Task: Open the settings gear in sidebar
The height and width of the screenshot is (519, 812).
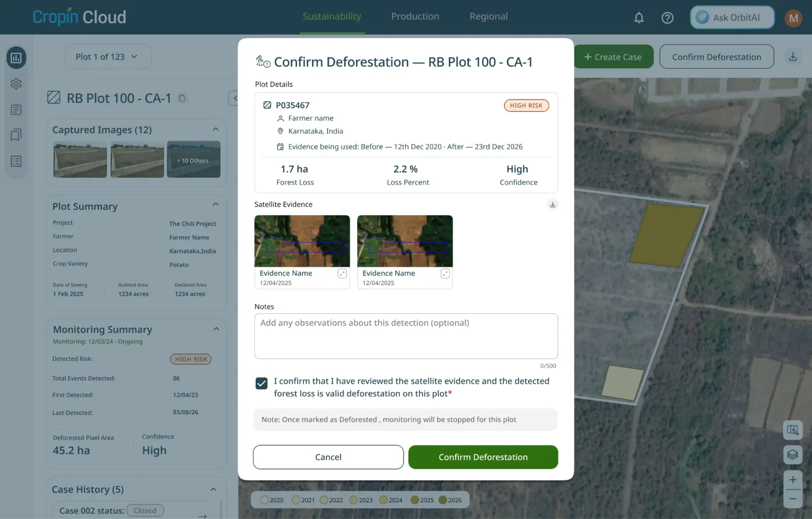Action: pyautogui.click(x=16, y=83)
